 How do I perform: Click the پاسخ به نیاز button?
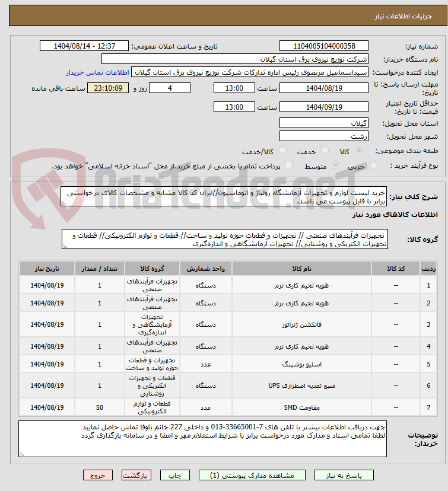click(x=344, y=476)
